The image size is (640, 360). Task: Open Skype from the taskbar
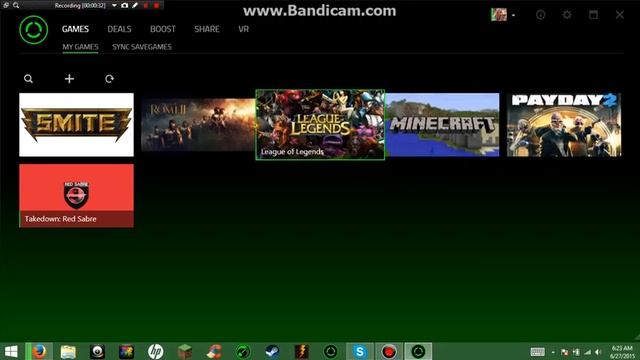(x=360, y=351)
